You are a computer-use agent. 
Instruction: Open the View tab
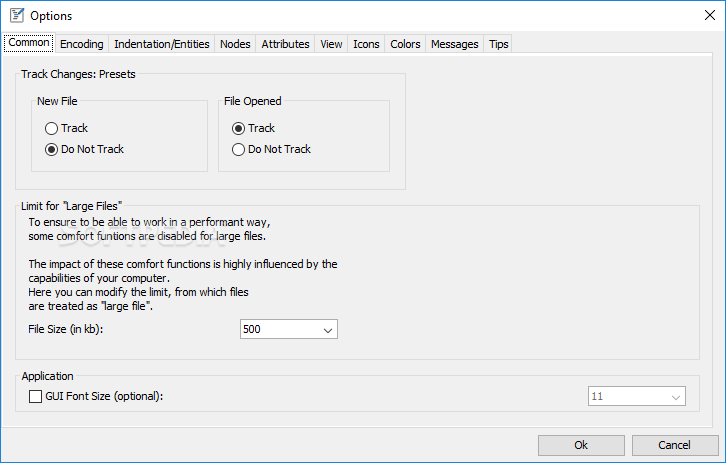pos(331,44)
